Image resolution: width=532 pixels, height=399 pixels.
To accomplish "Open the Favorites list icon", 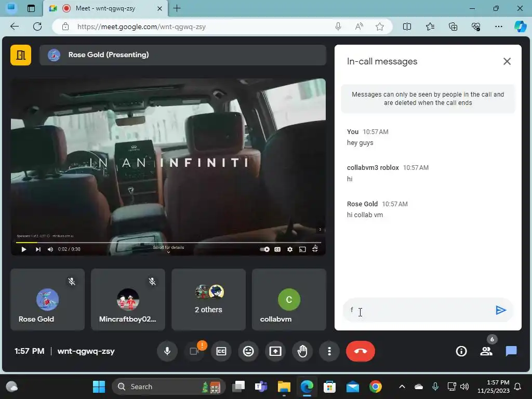I will pyautogui.click(x=430, y=26).
